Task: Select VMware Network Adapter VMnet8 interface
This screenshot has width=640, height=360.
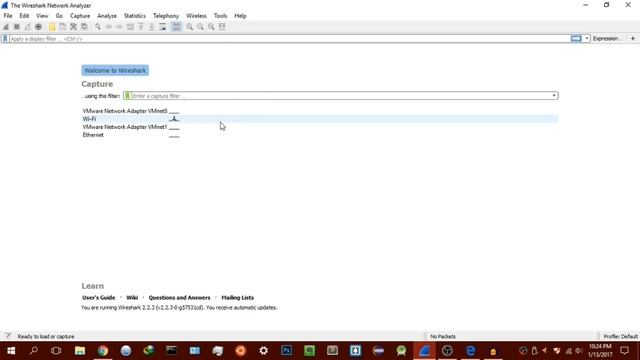Action: click(x=320, y=111)
